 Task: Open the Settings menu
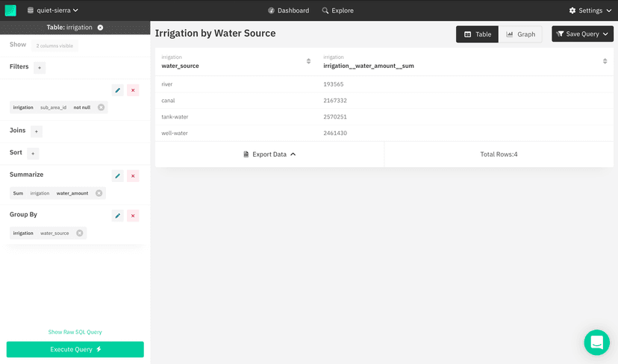tap(590, 10)
